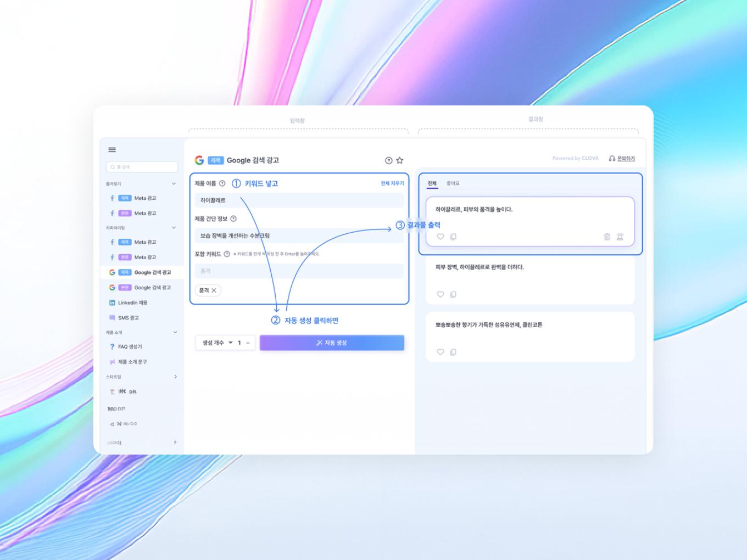Like the 섬유유연제 클린코튼 result
The image size is (747, 560).
[x=440, y=352]
